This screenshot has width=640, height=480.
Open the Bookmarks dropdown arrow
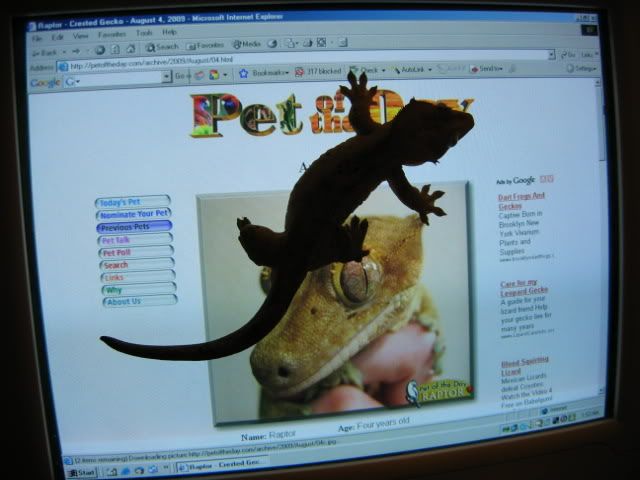[x=287, y=73]
